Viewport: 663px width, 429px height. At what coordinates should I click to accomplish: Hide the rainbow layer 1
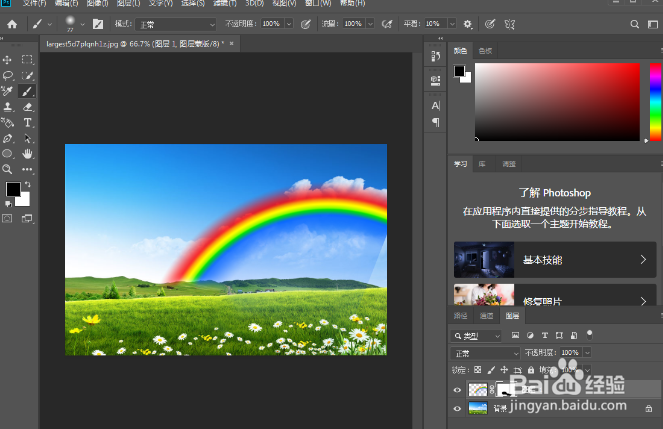pos(457,390)
